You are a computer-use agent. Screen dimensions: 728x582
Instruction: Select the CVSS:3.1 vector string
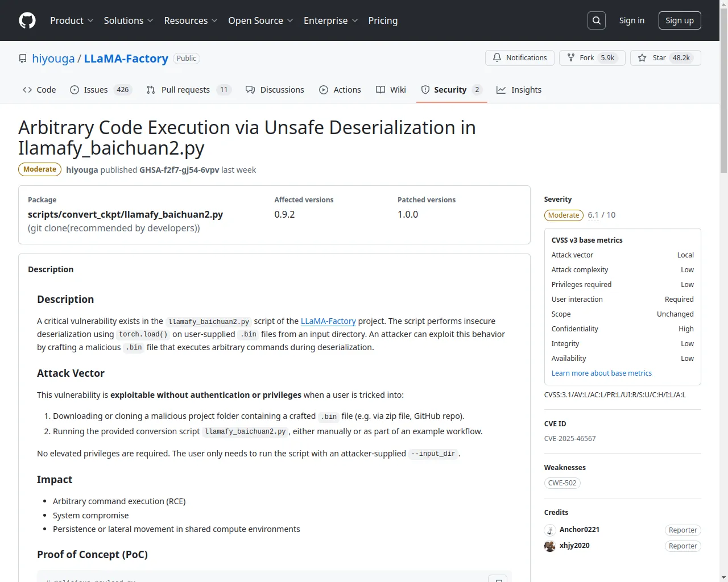[x=615, y=395]
